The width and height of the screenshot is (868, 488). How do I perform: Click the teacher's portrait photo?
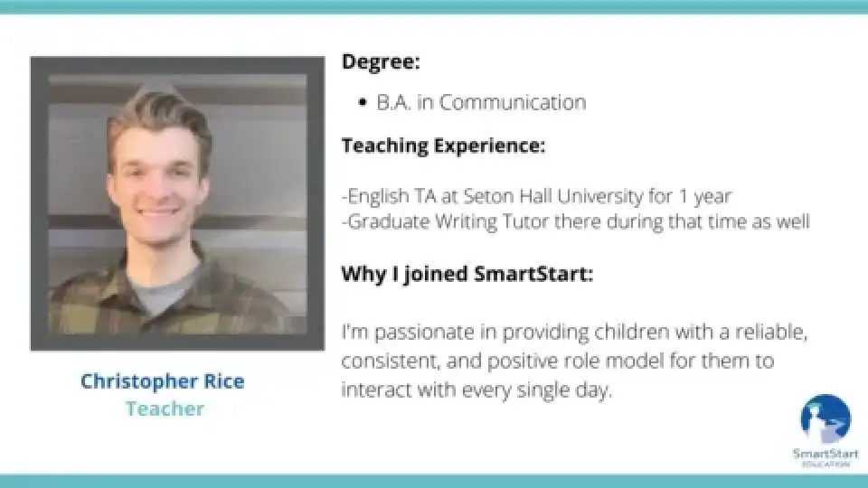pos(178,204)
